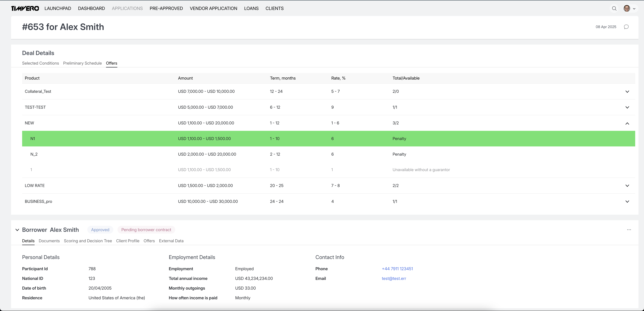Expand the LOW RATE product row
This screenshot has width=644, height=311.
pos(627,186)
